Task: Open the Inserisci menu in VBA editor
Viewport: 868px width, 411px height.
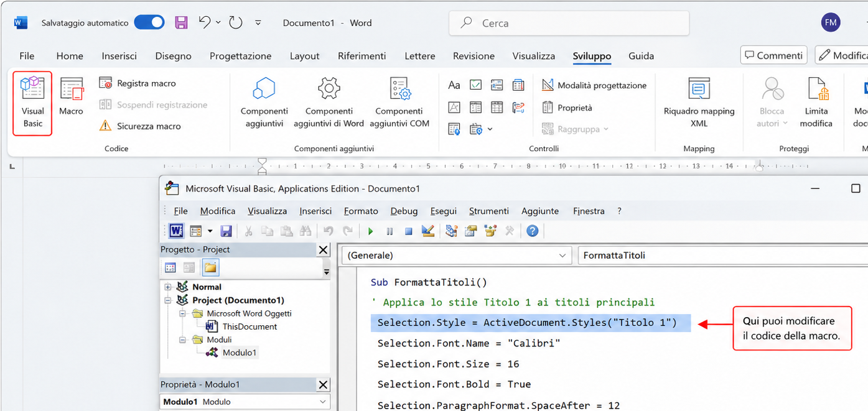Action: point(315,211)
